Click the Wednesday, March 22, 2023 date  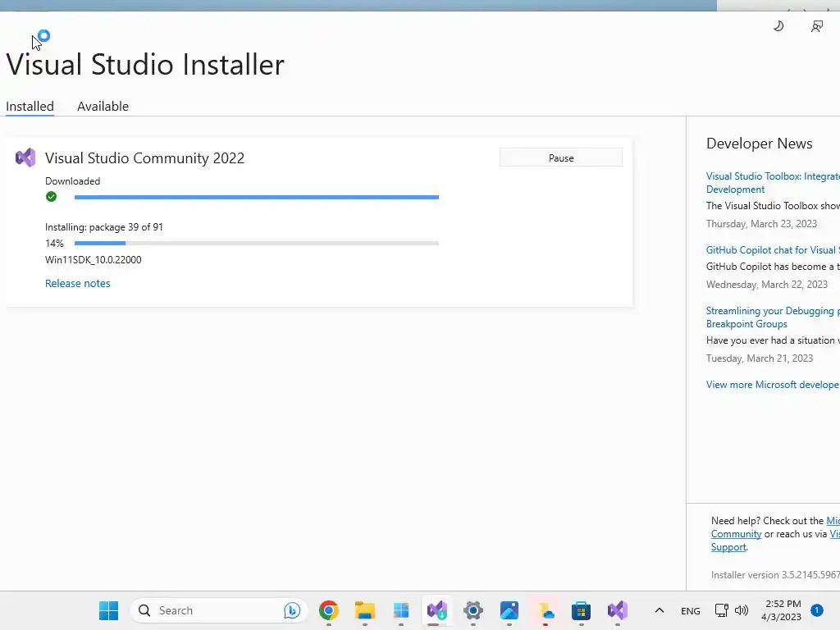point(767,285)
